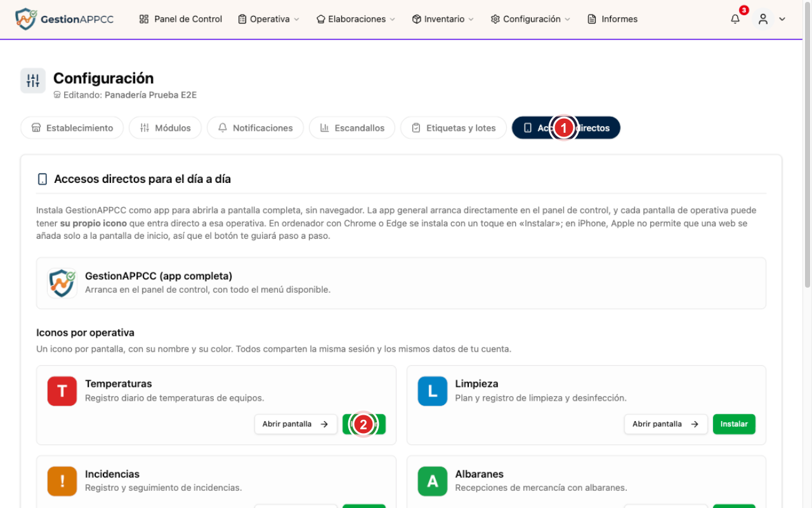The image size is (812, 508).
Task: Click the blue L Limpieza icon
Action: click(433, 391)
